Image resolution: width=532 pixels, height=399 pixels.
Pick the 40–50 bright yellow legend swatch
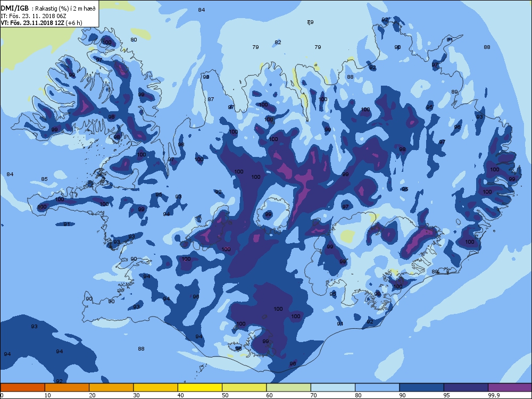(x=200, y=387)
